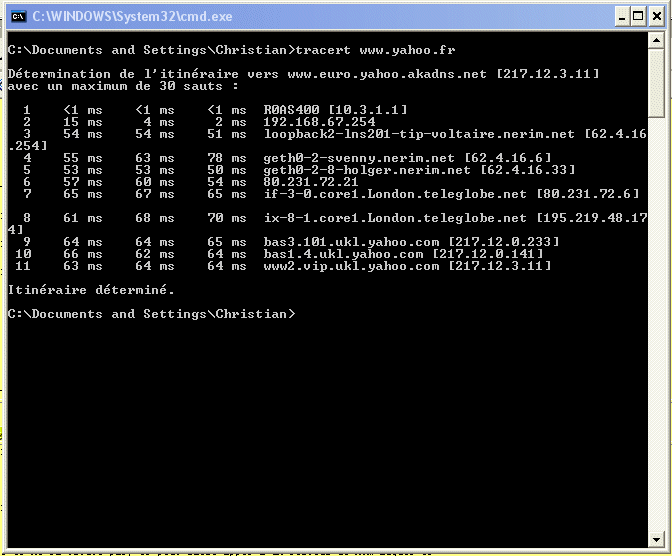Screen dimensions: 672x556
Task: Click the 57 ms value in hop 6
Action: pos(83,182)
